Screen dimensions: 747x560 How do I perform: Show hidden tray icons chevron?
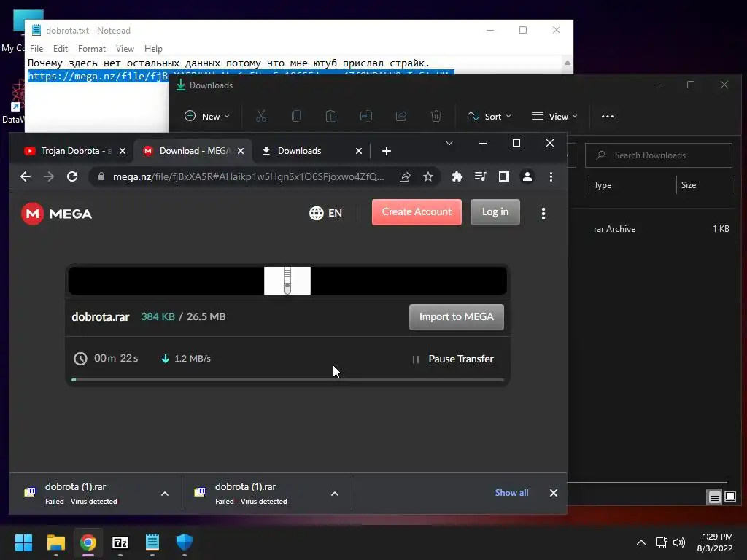point(641,542)
